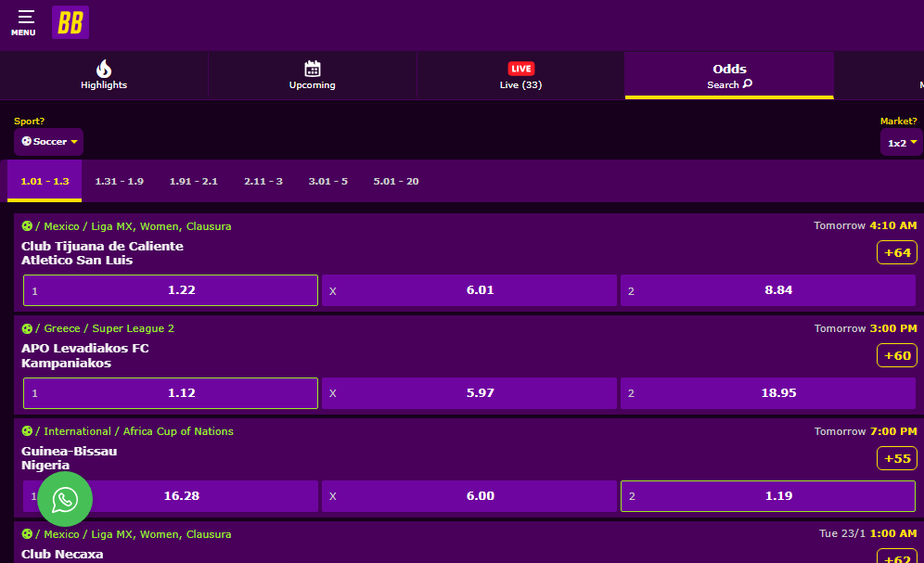The height and width of the screenshot is (563, 924).
Task: Select the 1.01 - 1.3 odds range
Action: click(45, 182)
